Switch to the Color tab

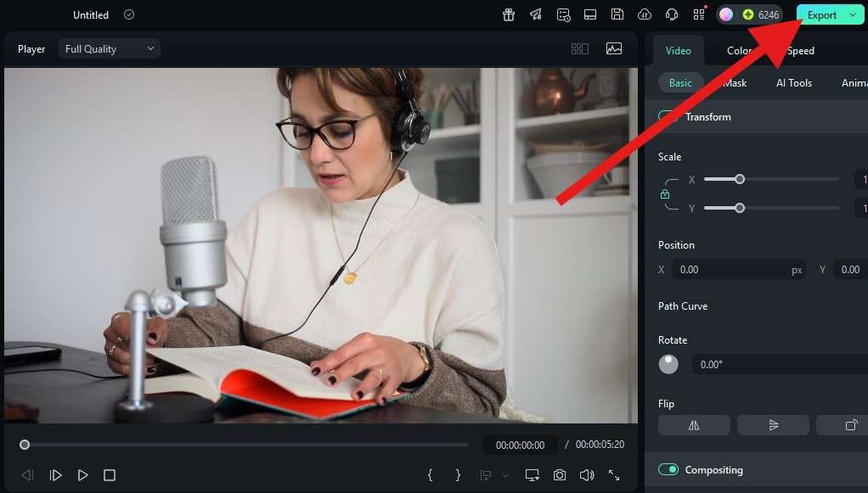tap(739, 50)
